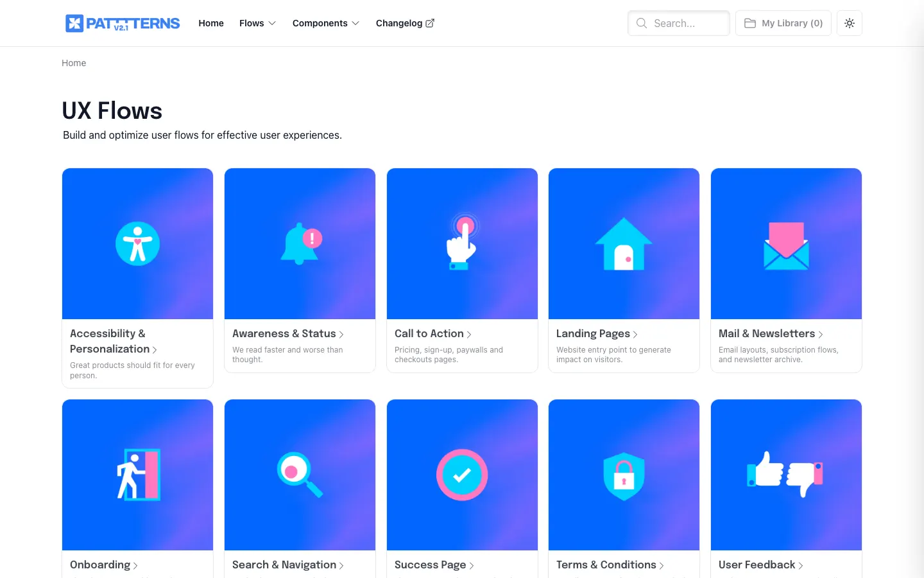Click the Search input field
The height and width of the screenshot is (578, 924).
(678, 23)
